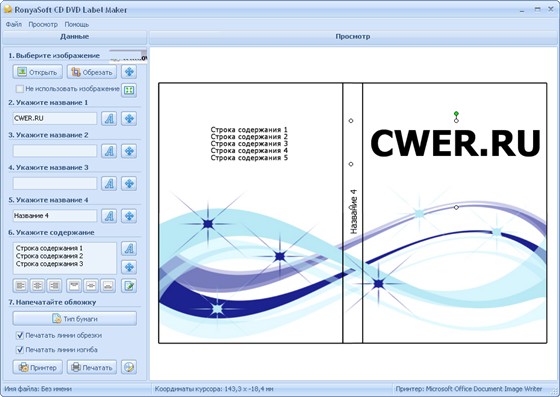Screen dimensions: 560x397
Task: Open the Помощь menu
Action: (x=76, y=24)
